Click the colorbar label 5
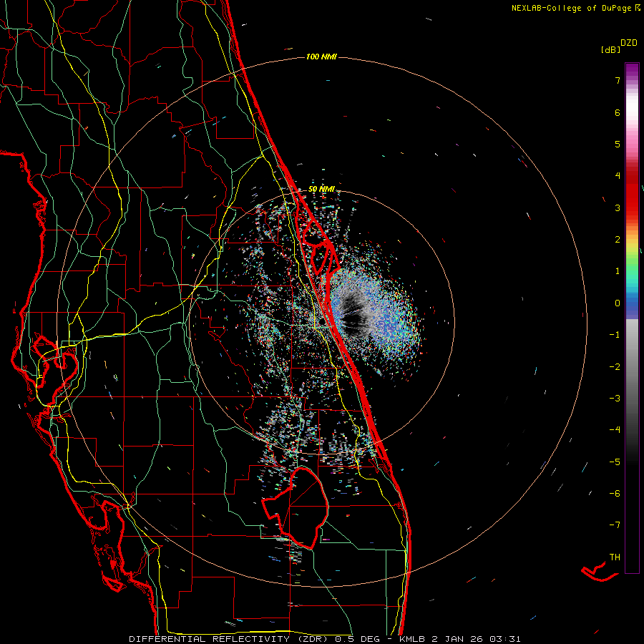Screen dimensions: 644x644 [x=618, y=144]
